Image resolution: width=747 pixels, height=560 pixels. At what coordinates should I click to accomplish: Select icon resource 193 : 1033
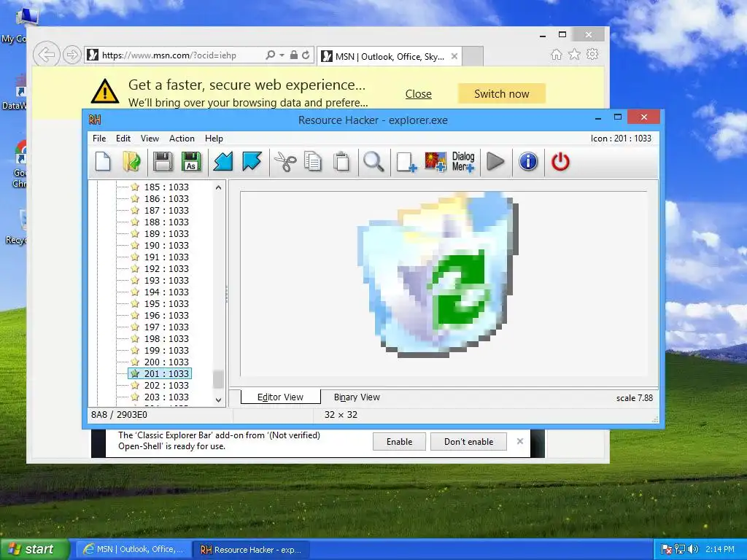[x=166, y=281]
